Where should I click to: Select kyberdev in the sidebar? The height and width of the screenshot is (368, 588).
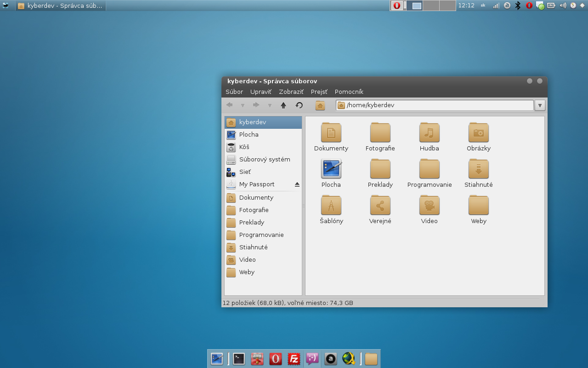tap(263, 122)
